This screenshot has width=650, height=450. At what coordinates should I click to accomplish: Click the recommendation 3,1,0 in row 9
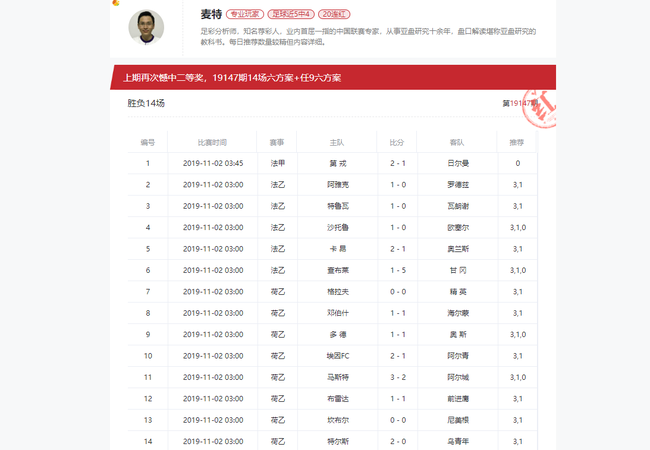pyautogui.click(x=518, y=334)
